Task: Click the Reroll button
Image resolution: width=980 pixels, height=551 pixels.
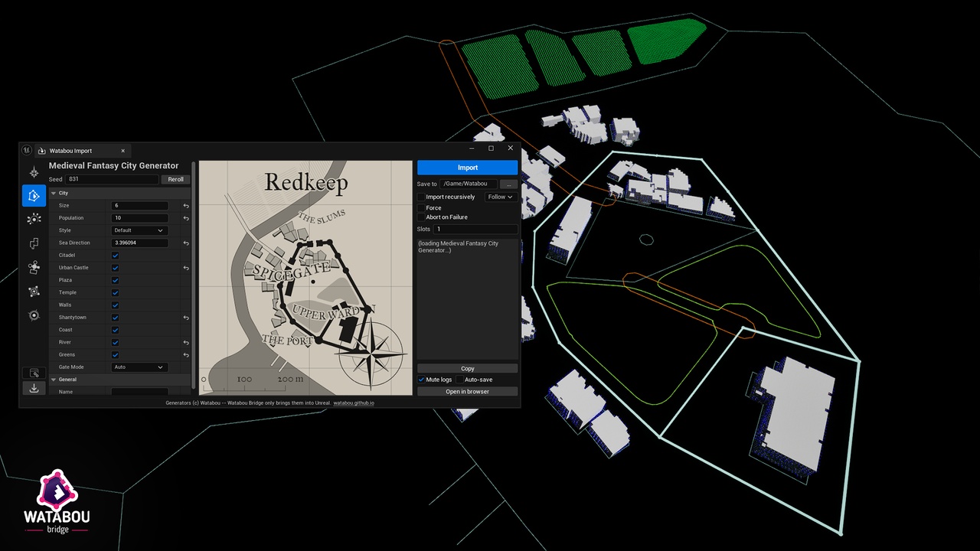Action: 176,180
